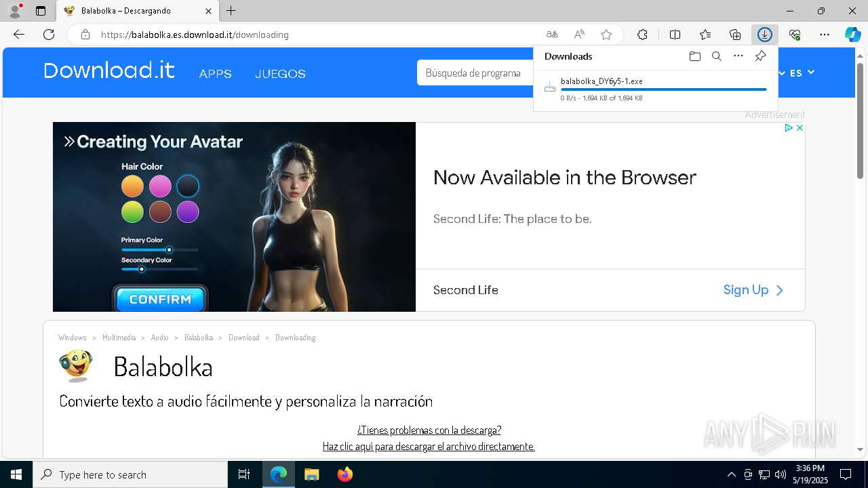Launch Copilot sidebar icon

(852, 35)
